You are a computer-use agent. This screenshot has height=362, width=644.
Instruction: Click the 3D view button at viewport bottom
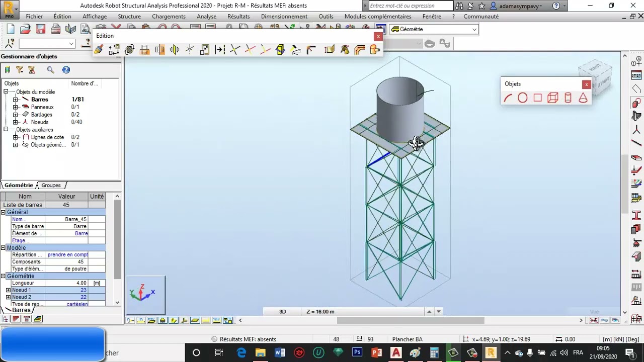click(x=283, y=312)
